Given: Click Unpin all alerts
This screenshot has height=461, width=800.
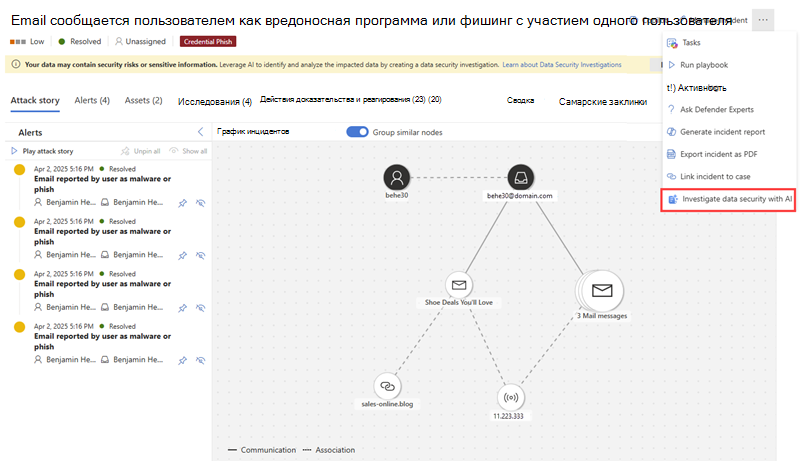Looking at the screenshot, I should pos(141,151).
